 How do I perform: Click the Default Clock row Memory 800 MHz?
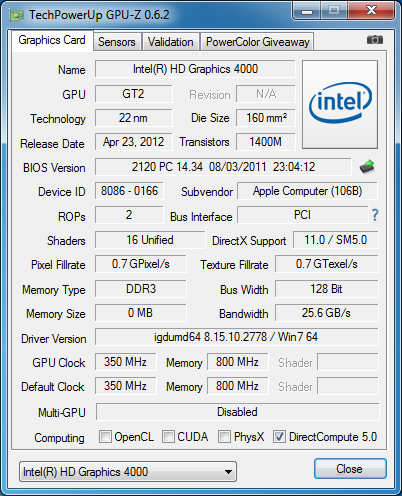(237, 386)
